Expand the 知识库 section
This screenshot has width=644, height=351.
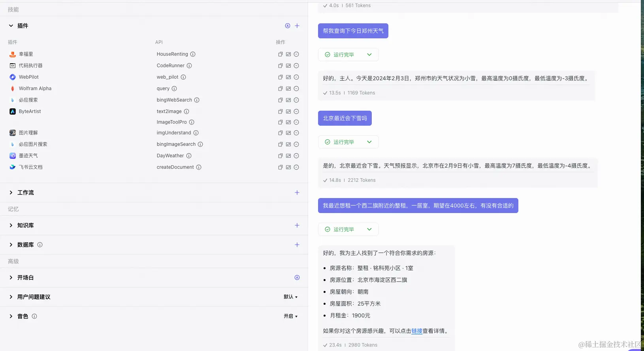(x=11, y=225)
